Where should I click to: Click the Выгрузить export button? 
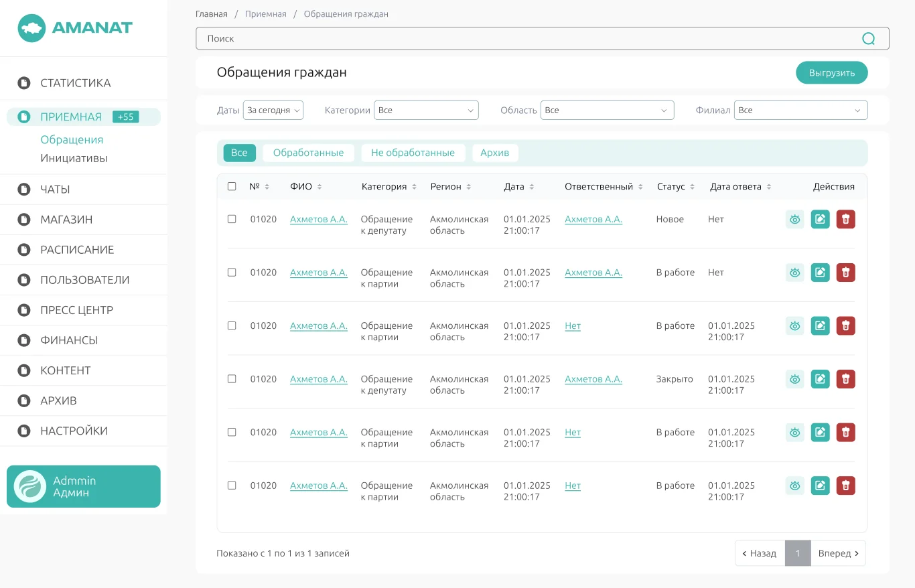pyautogui.click(x=831, y=73)
